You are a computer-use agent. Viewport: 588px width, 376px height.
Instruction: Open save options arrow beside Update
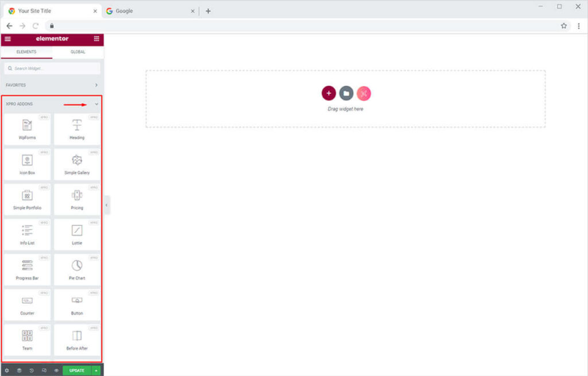point(96,370)
